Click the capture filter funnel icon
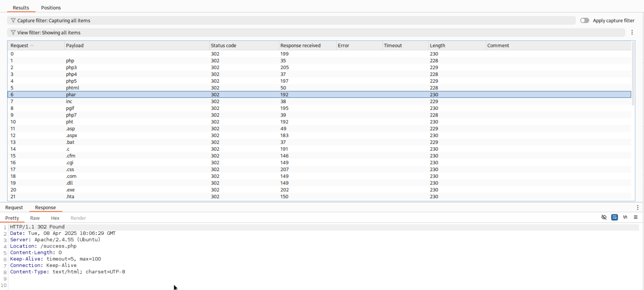Viewport: 644px width, 290px height. (13, 21)
